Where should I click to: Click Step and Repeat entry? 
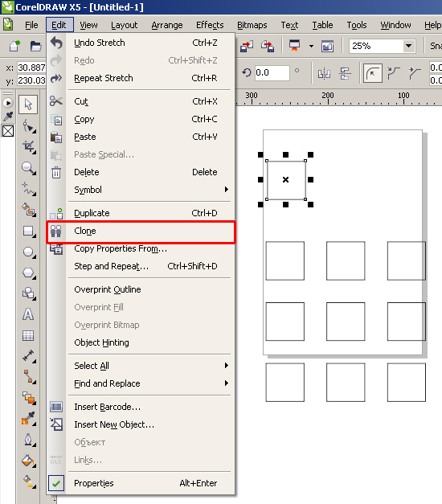141,266
